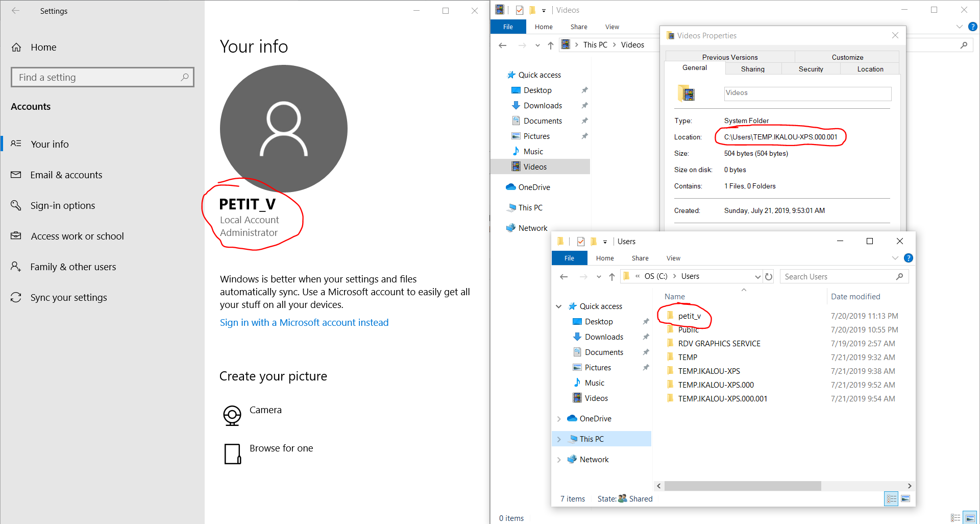
Task: Click This PC breadcrumb in Videos address bar
Action: tap(595, 45)
